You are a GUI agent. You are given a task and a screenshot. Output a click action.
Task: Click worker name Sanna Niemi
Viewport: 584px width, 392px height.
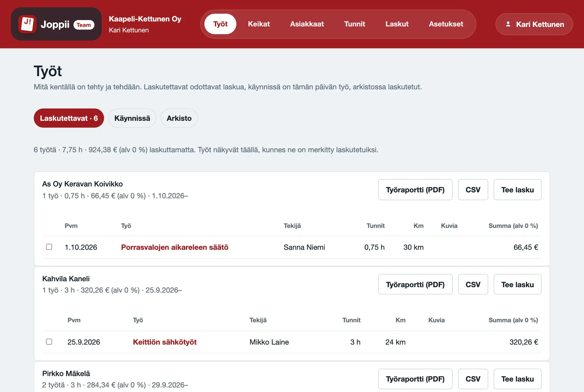tap(304, 247)
